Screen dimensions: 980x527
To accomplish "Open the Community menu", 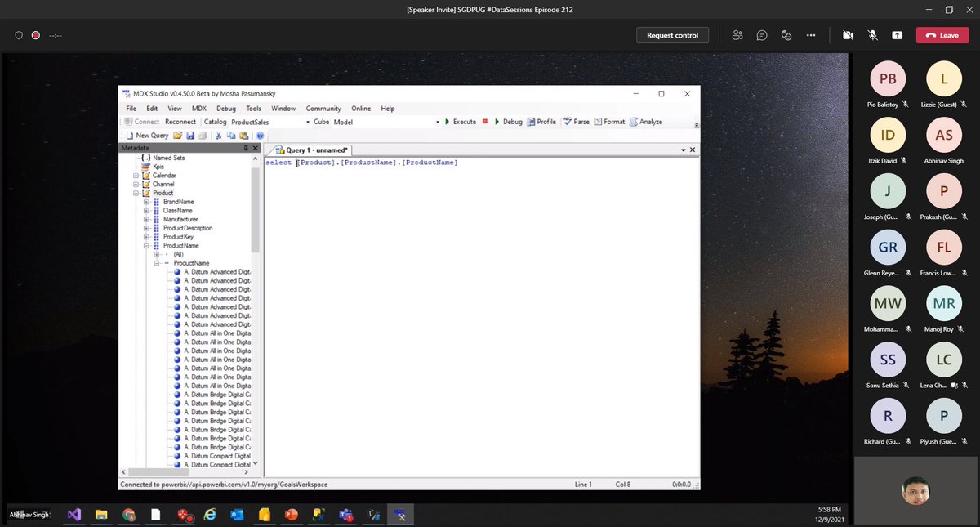I will (323, 108).
